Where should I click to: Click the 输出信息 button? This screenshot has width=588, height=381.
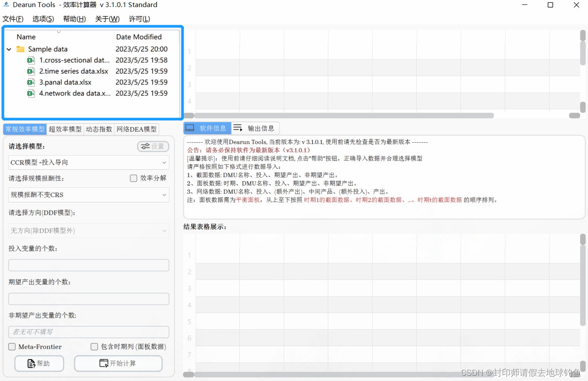[x=261, y=128]
